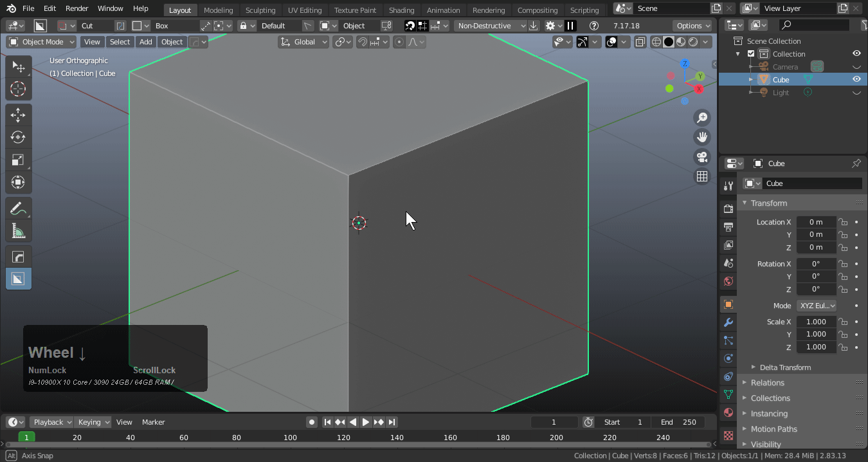Screen dimensions: 868x462
Task: Open the rotation Mode XYZ Euler dropdown
Action: click(817, 306)
